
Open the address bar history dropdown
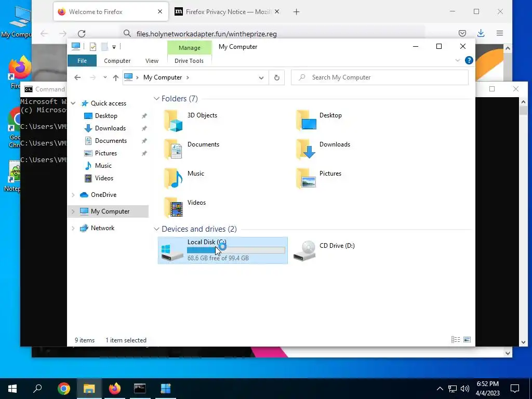click(x=261, y=78)
